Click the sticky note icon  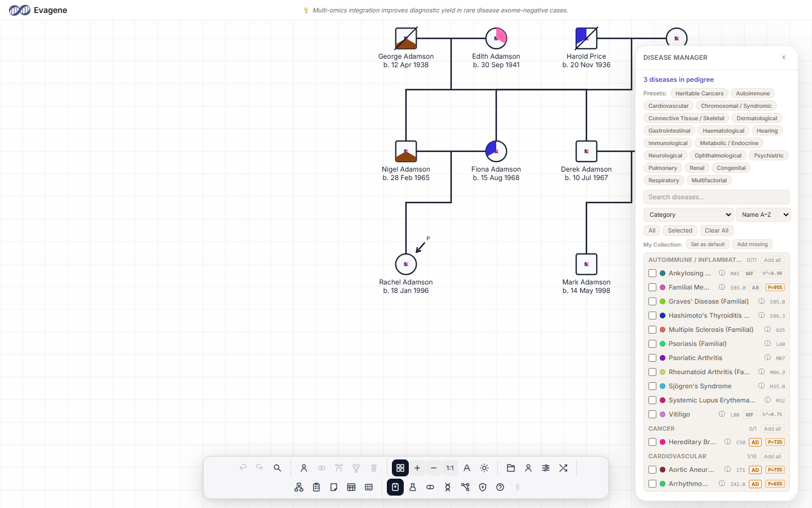pyautogui.click(x=334, y=487)
